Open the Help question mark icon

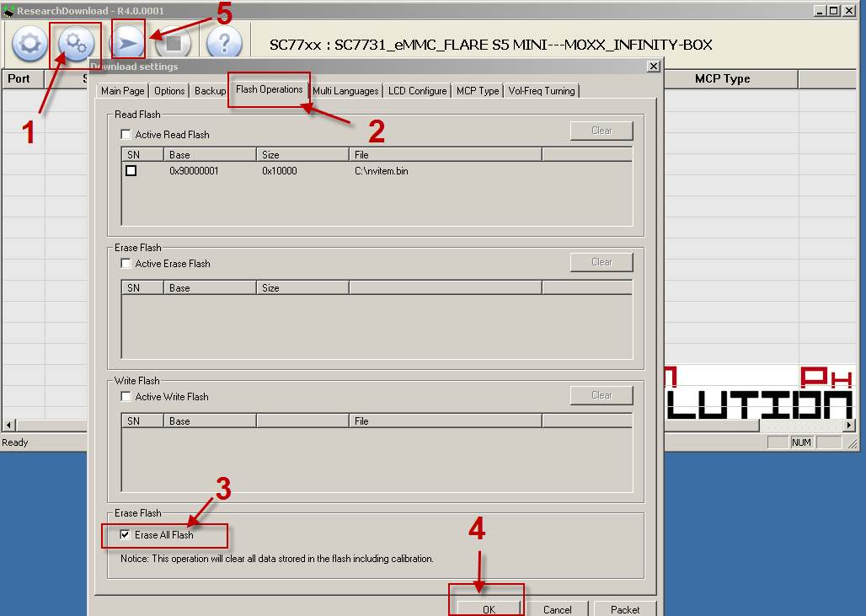click(x=224, y=43)
